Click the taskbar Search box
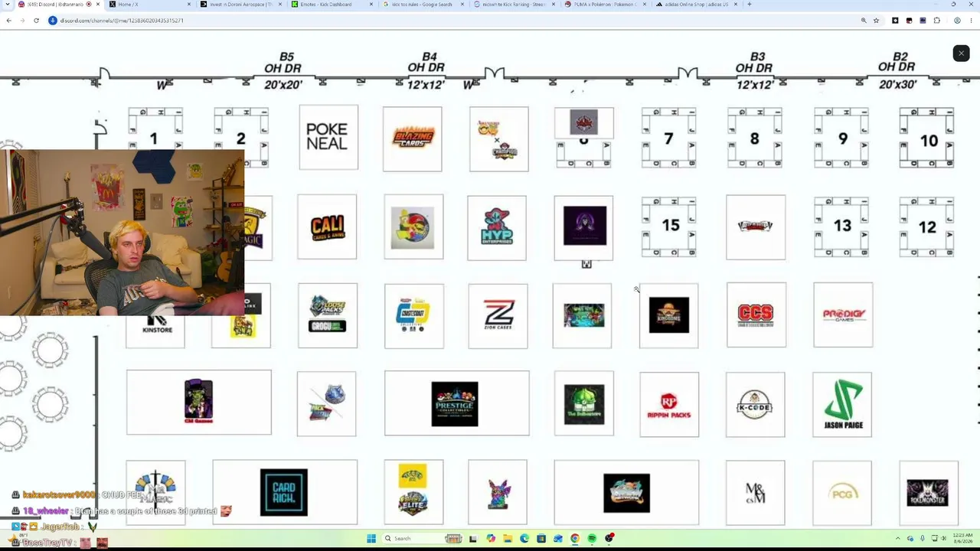980x551 pixels. tap(421, 539)
